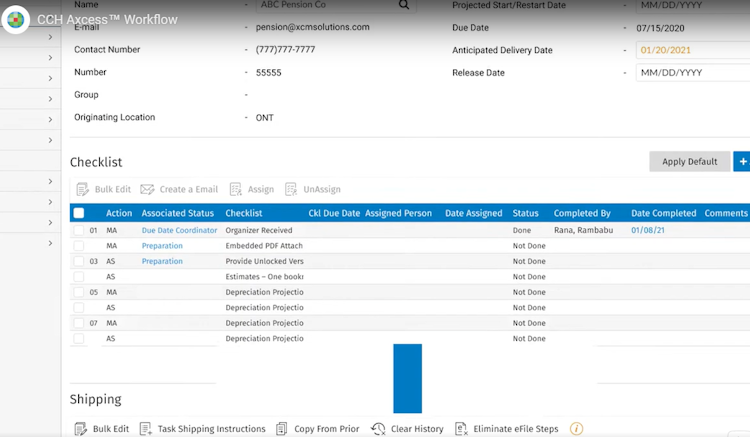Expand the second sidebar chevron item

pos(50,57)
